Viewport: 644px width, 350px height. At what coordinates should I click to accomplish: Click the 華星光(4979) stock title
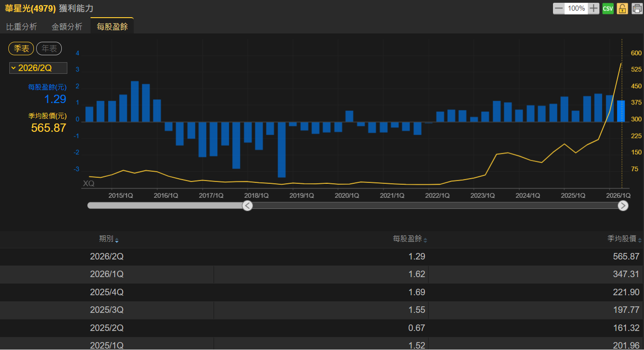click(30, 8)
